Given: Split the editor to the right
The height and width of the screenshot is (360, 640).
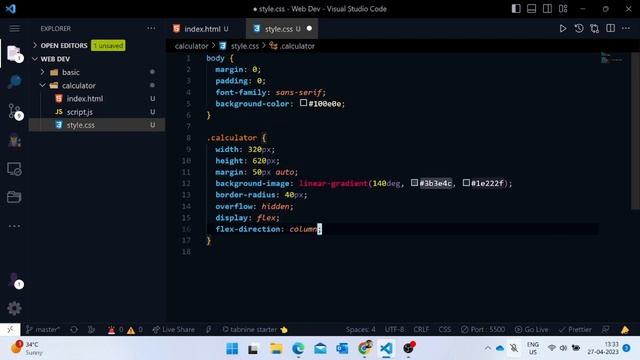Looking at the screenshot, I should pos(610,28).
